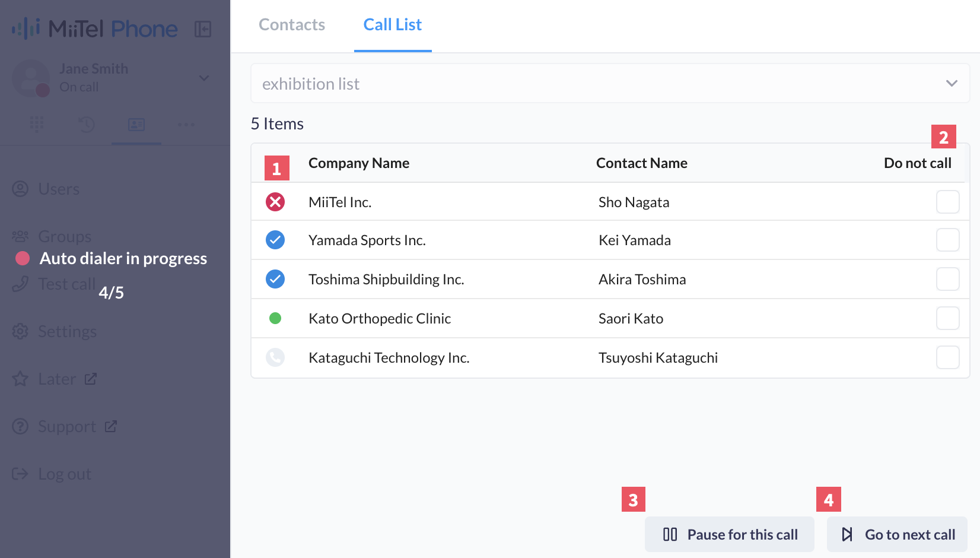Switch to the Call List tab
This screenshot has height=558, width=980.
[x=393, y=24]
